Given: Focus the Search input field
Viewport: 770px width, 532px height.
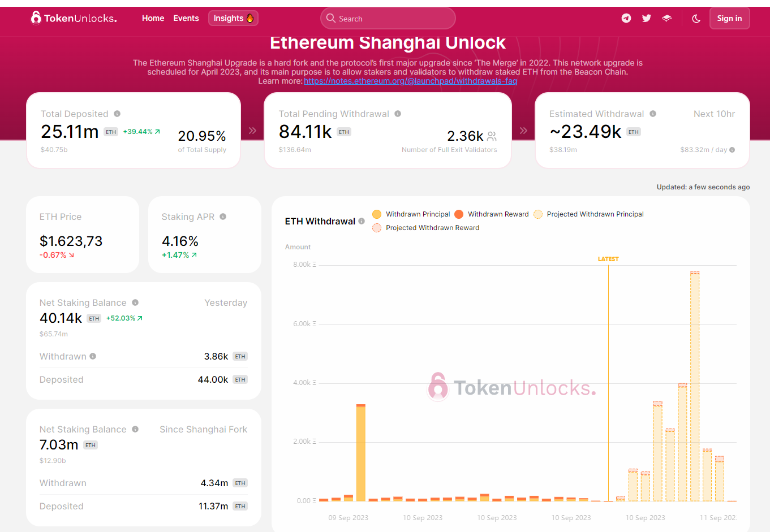Looking at the screenshot, I should tap(388, 18).
